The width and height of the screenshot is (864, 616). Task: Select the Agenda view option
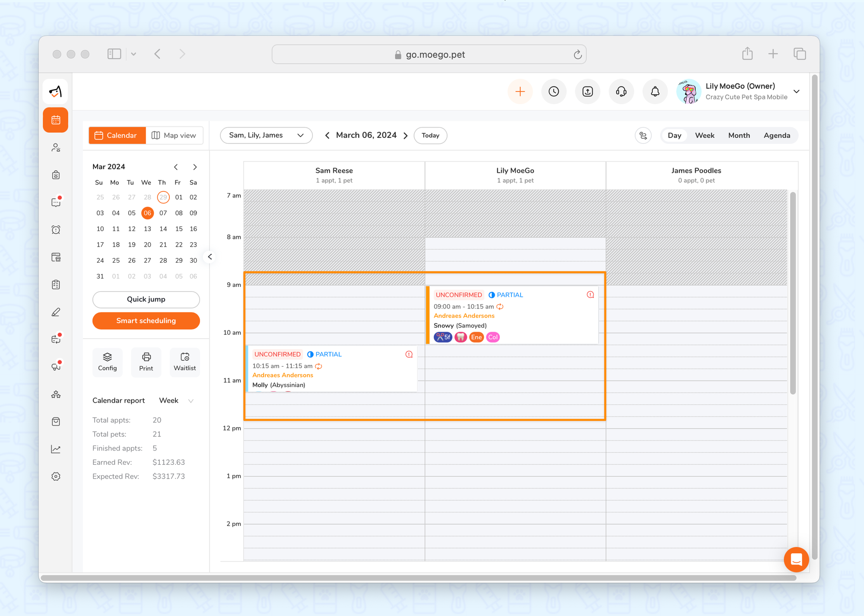pyautogui.click(x=776, y=135)
